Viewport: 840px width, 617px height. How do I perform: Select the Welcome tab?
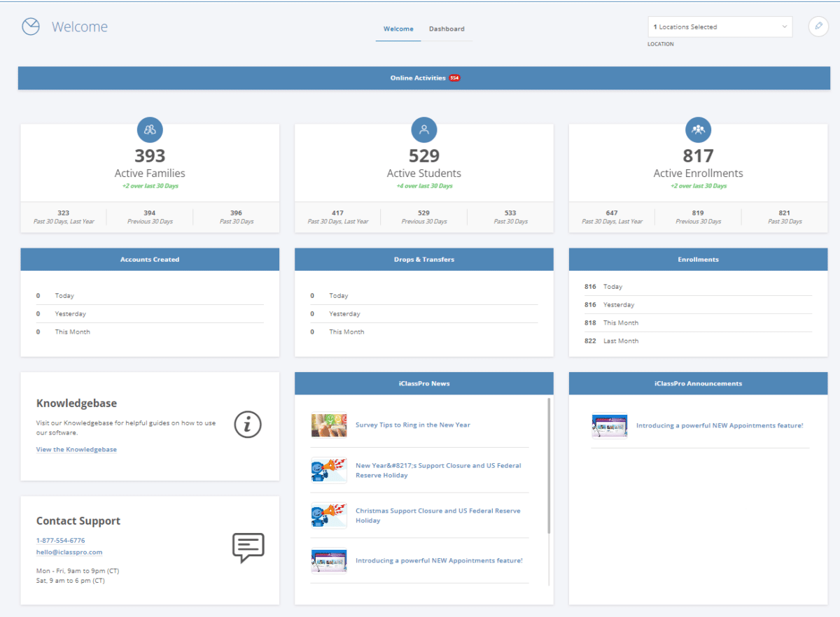[x=398, y=29]
